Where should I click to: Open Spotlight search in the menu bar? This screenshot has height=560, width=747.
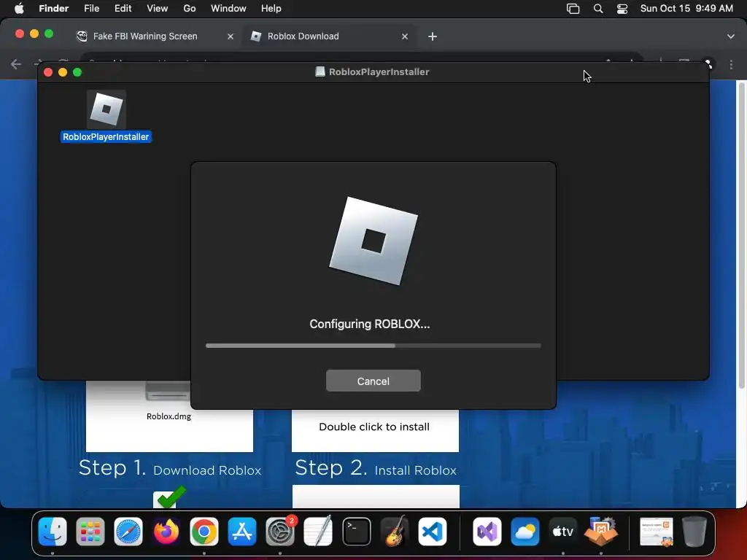coord(598,9)
